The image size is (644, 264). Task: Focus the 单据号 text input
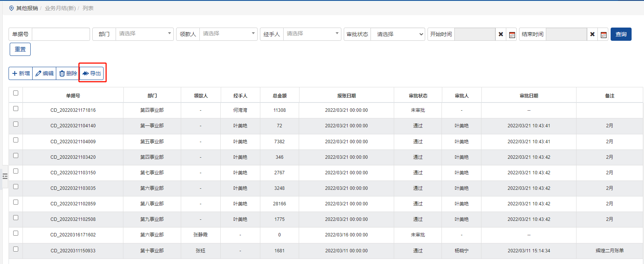(x=61, y=34)
